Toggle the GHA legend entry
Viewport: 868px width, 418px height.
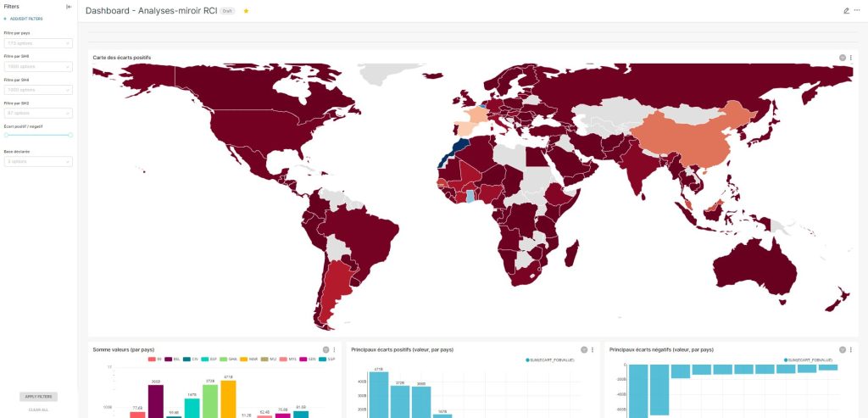tap(229, 359)
